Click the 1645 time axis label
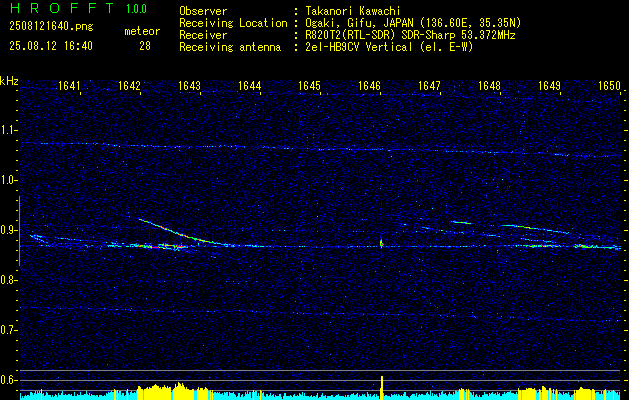This screenshot has width=629, height=400. (309, 86)
